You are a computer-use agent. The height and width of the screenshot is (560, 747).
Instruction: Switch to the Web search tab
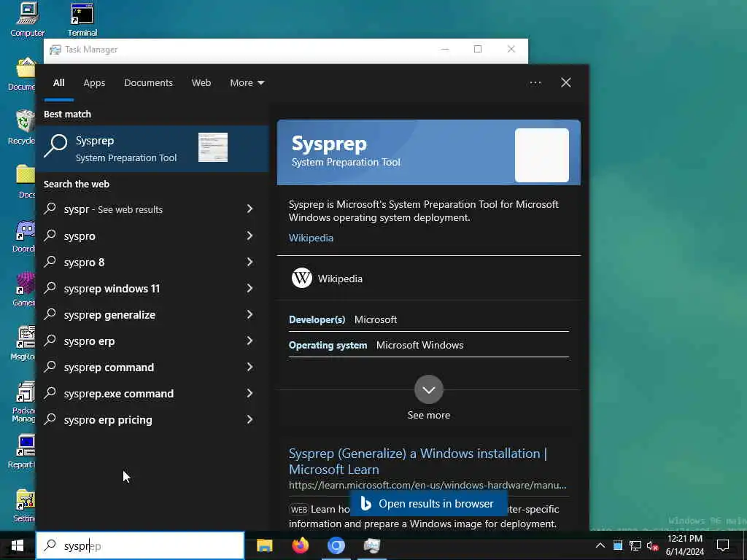[x=201, y=83]
